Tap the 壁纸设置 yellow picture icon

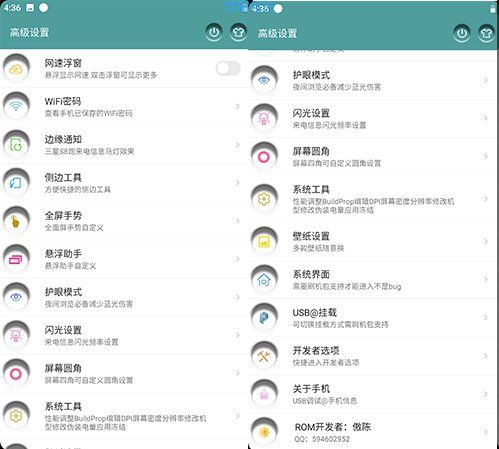point(264,241)
